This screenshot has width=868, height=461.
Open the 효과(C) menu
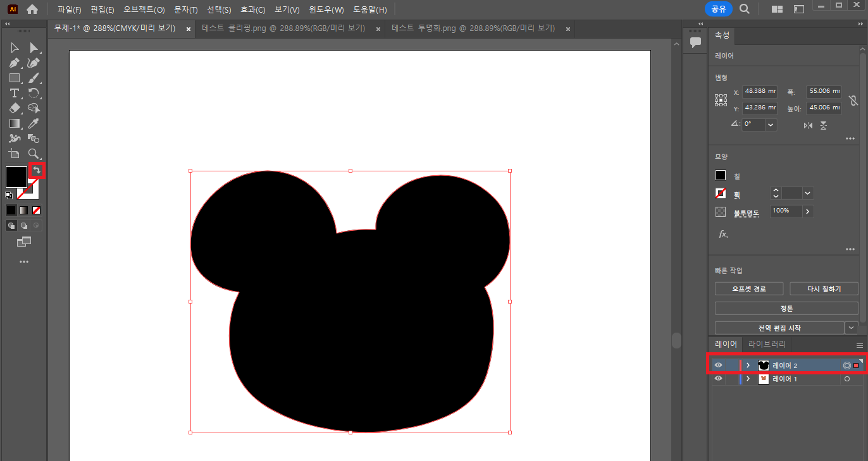pyautogui.click(x=253, y=9)
